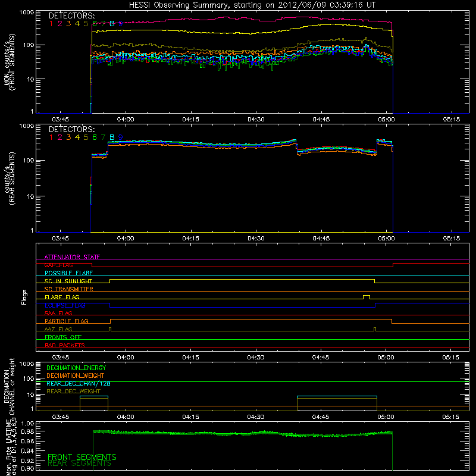Select the POSSIBLE_FLARE flag label
The image size is (476, 476).
point(68,273)
